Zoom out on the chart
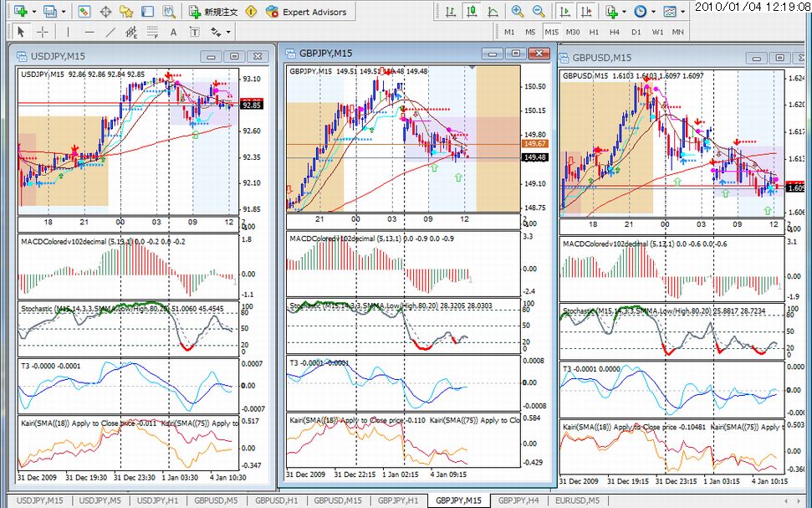The height and width of the screenshot is (508, 812). pos(539,11)
